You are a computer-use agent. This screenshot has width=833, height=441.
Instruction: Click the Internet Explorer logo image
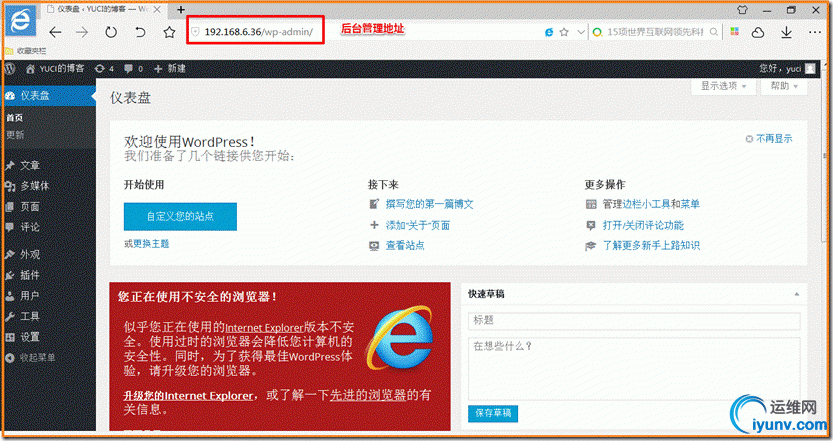click(x=401, y=338)
